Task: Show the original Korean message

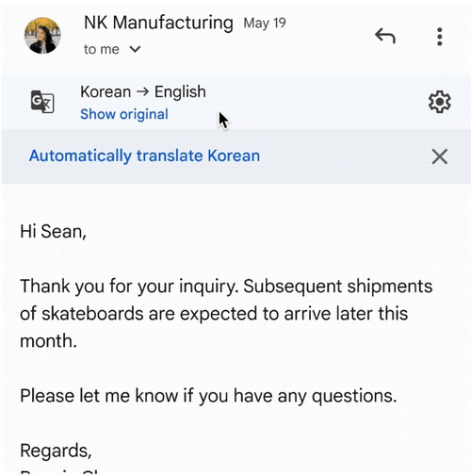Action: click(x=124, y=114)
